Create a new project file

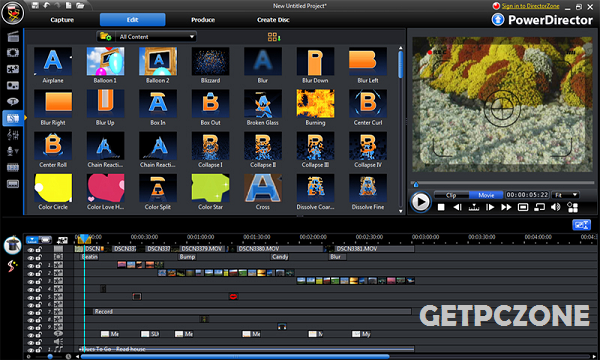click(68, 5)
